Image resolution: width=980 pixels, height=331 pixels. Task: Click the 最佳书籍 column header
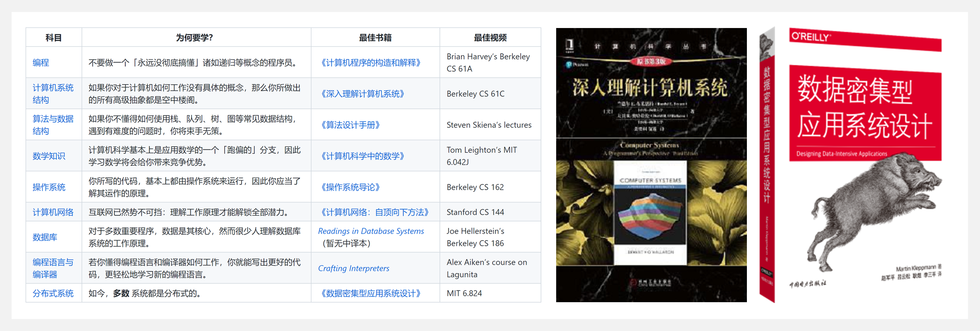375,38
